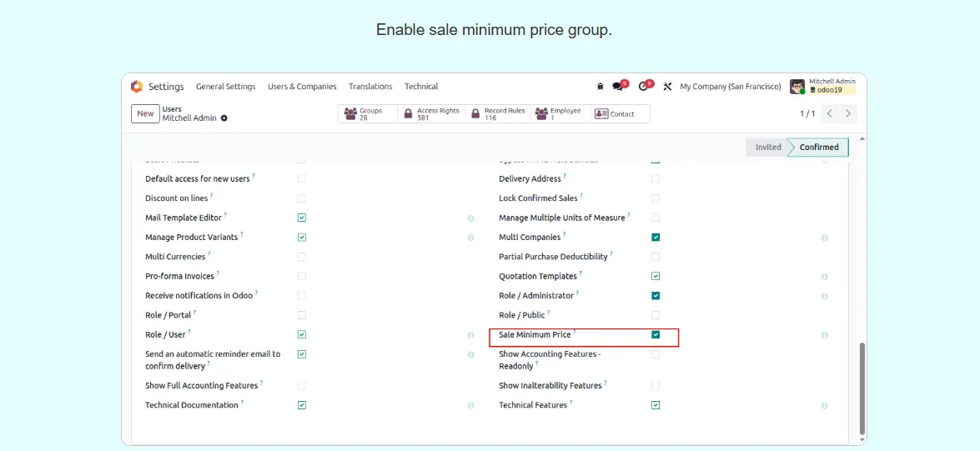Screen dimensions: 980x451
Task: Go to previous record arrow
Action: point(830,113)
